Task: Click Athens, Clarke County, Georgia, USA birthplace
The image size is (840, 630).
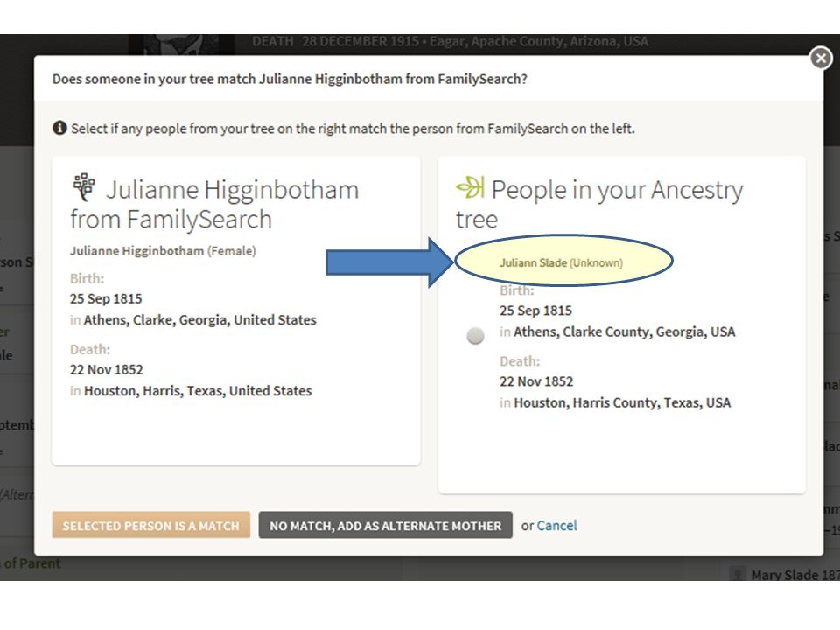Action: coord(624,332)
